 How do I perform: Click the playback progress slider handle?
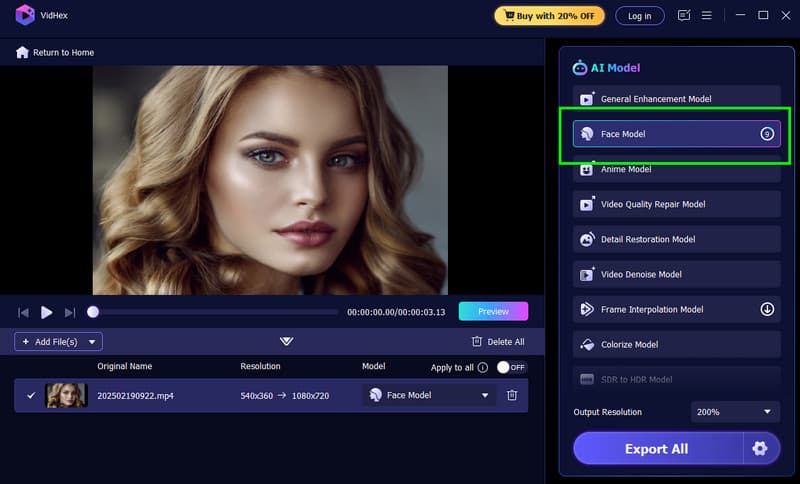[93, 312]
